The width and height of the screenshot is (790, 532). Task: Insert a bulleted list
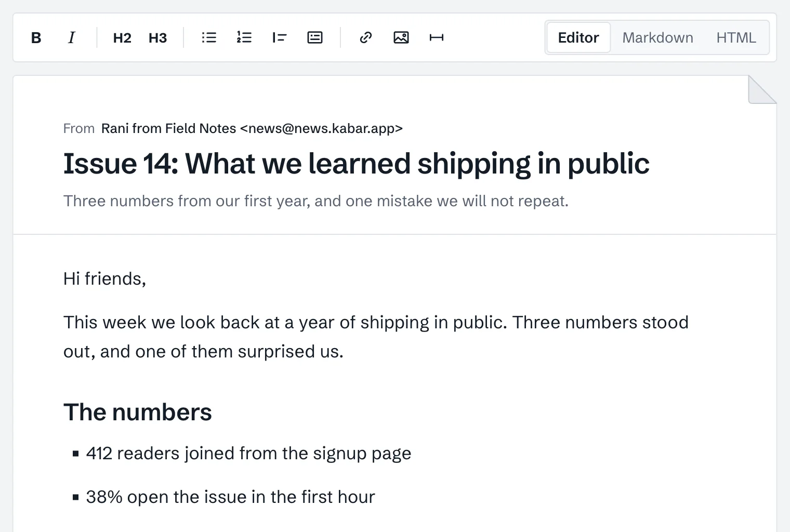[x=209, y=37]
